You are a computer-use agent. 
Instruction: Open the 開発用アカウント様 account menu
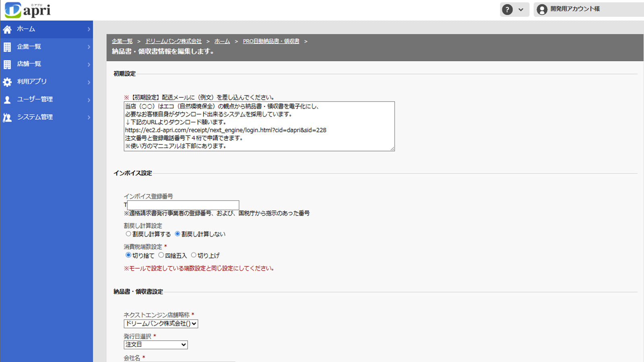pos(589,9)
